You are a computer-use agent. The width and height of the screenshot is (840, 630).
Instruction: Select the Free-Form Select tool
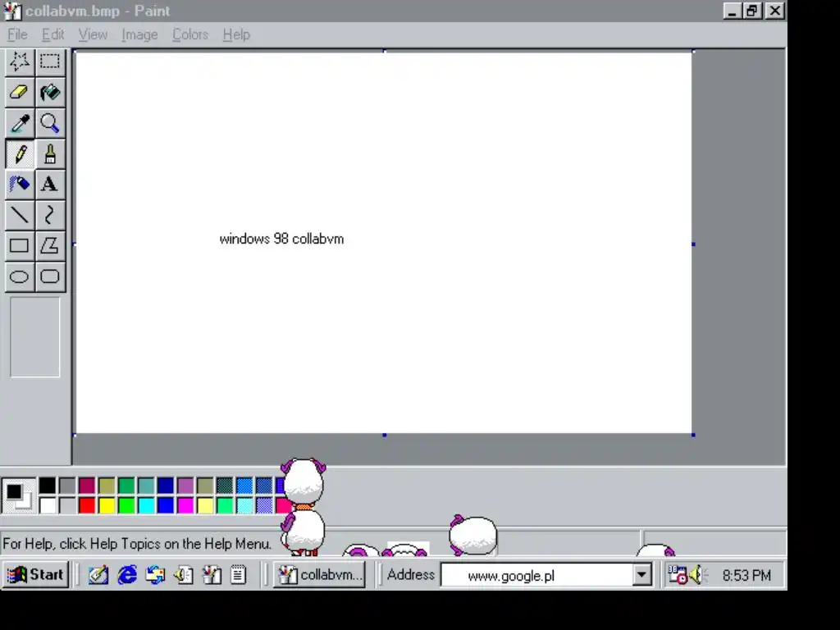click(20, 62)
